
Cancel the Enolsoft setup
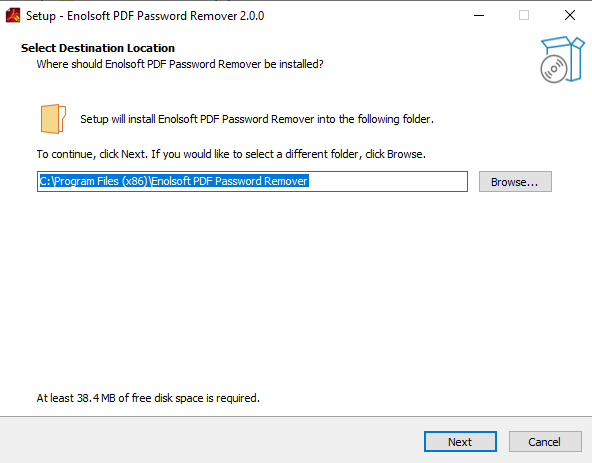click(545, 441)
